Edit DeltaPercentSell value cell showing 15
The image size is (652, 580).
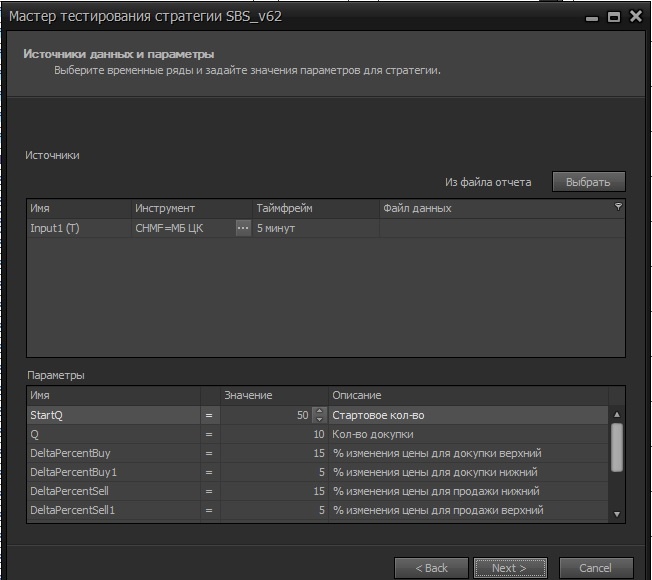[x=274, y=491]
